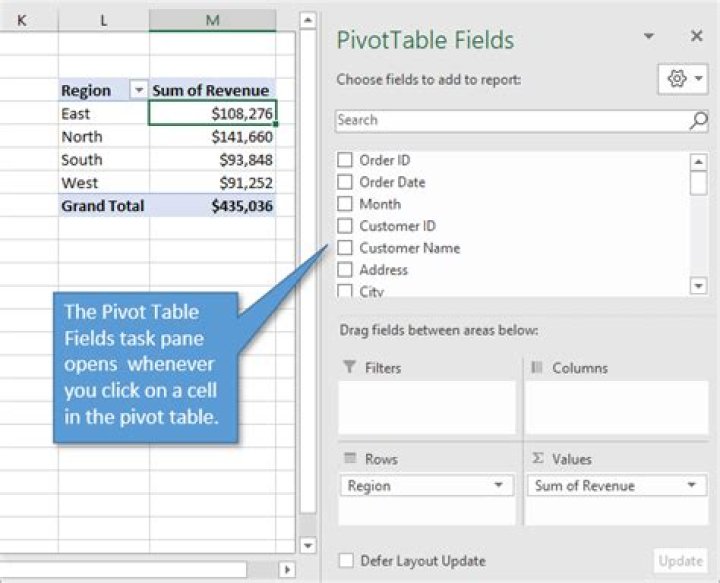Select the $108,276 cell

click(x=213, y=113)
